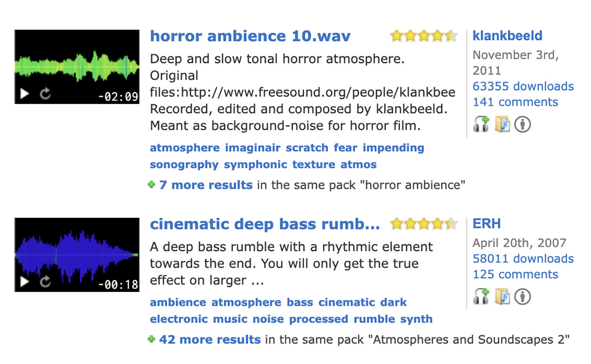Open pack icon for cinematic bass rumble
Screen dimensions: 591x364
(502, 297)
